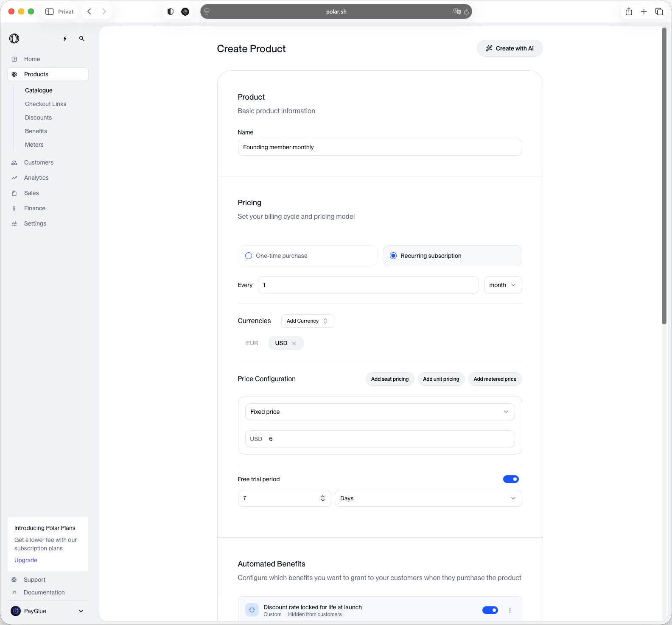The image size is (672, 625).
Task: Click the page vertical scrollbar
Action: (664, 176)
